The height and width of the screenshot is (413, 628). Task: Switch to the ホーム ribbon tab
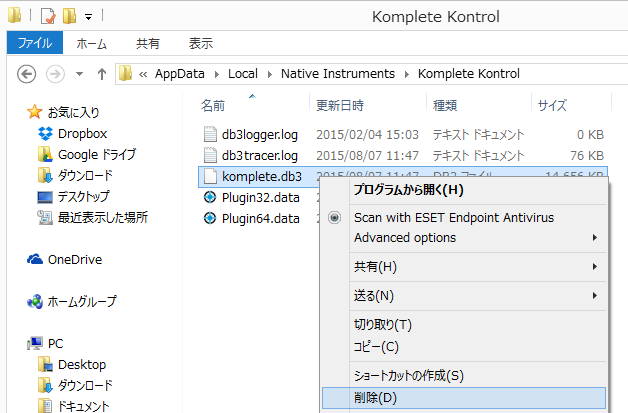92,43
